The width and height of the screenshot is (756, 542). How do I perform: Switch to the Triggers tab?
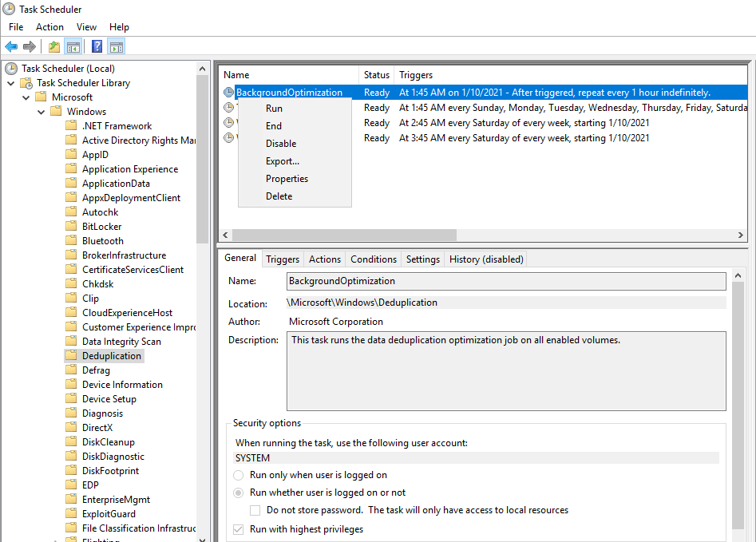(x=283, y=259)
